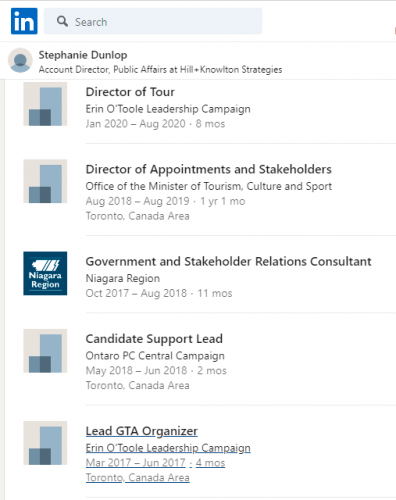Open the Director of Tour position
The image size is (396, 500).
pyautogui.click(x=130, y=92)
